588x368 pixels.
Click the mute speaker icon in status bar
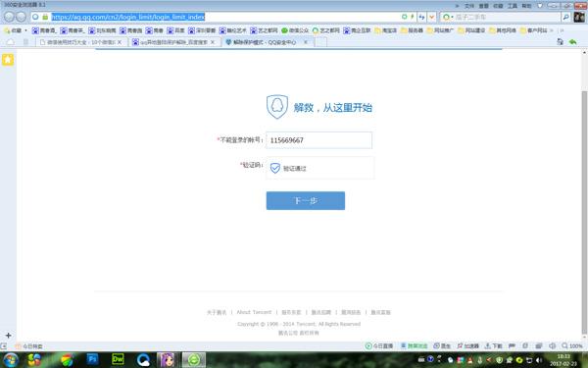(x=552, y=345)
